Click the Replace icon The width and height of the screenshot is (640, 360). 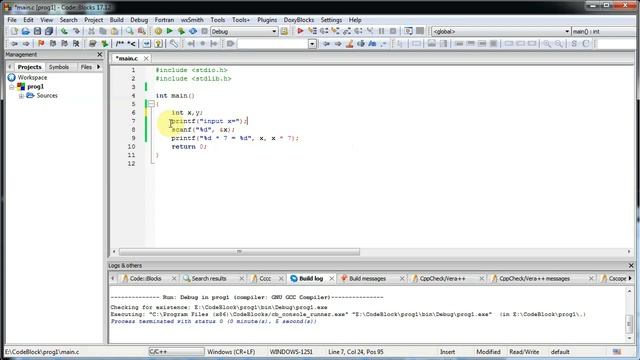142,31
